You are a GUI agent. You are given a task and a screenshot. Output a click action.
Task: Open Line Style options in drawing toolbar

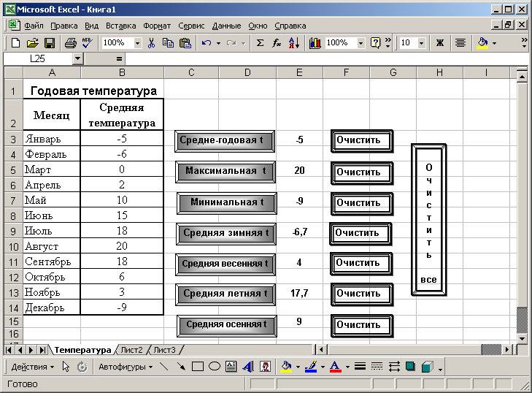coord(360,367)
